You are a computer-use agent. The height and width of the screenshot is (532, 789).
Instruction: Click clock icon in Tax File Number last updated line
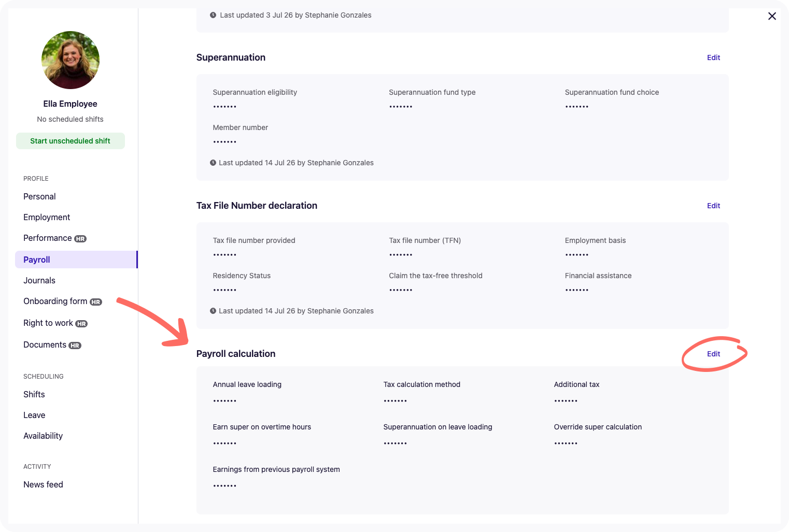pos(213,311)
